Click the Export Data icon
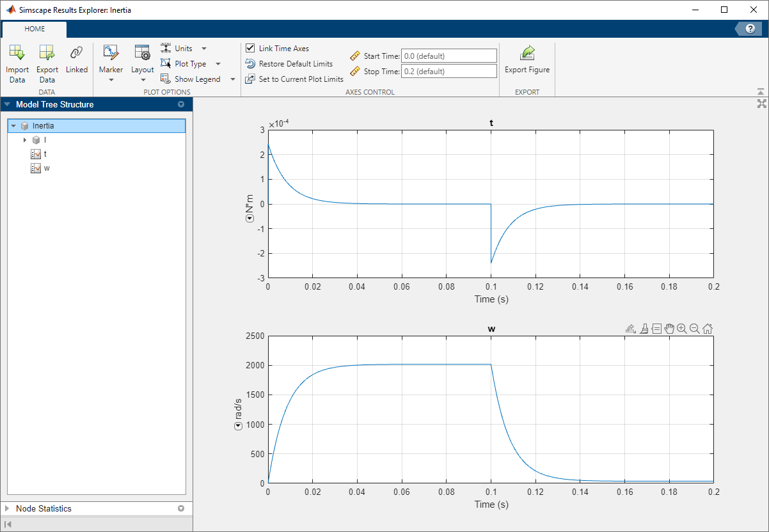Image resolution: width=769 pixels, height=532 pixels. [x=47, y=53]
